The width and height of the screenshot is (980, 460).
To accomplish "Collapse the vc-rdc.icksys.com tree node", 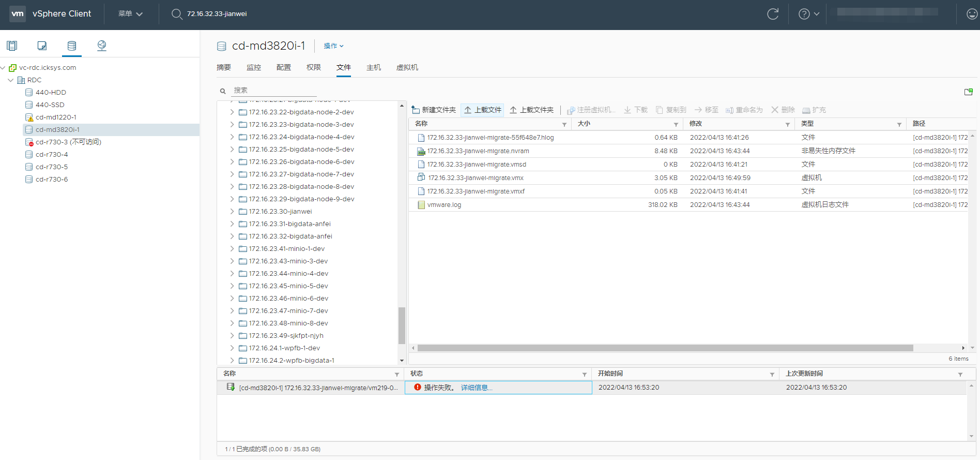I will pyautogui.click(x=3, y=68).
